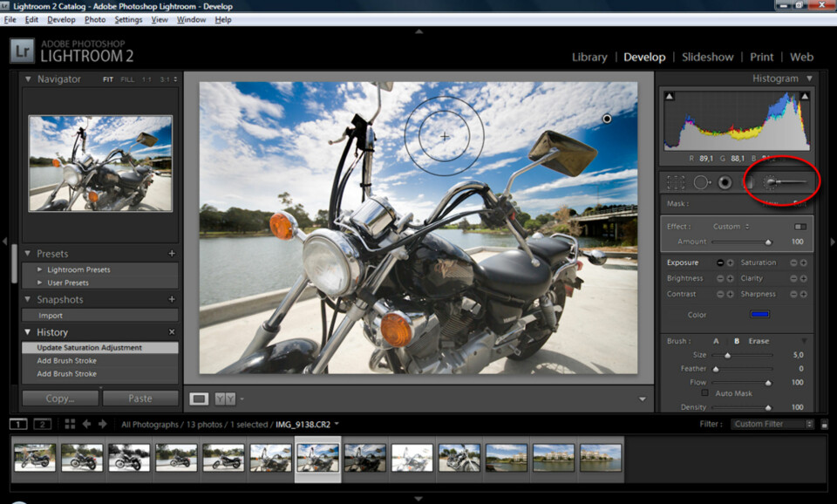Switch to the Library module
837x504 pixels.
[589, 58]
